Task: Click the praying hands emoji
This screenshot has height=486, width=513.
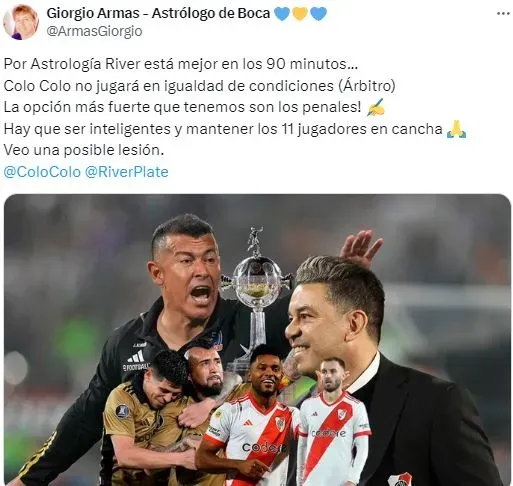Action: (456, 129)
